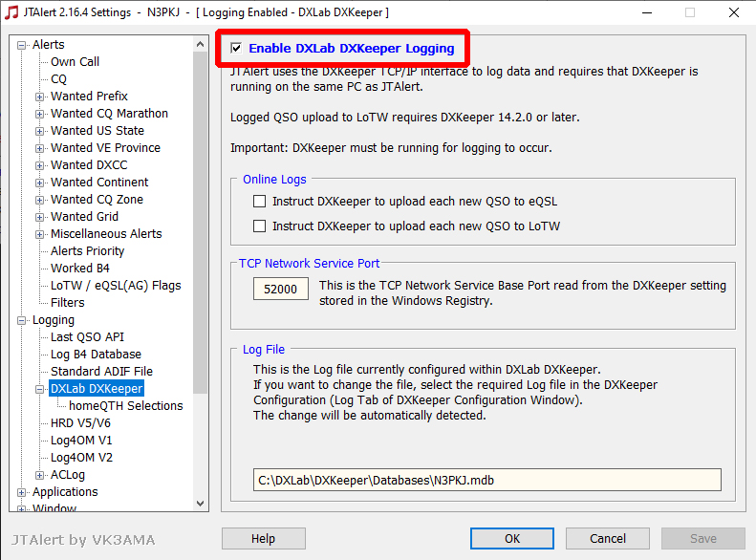This screenshot has width=756, height=560.
Task: Expand the Applications tree node
Action: click(x=22, y=492)
